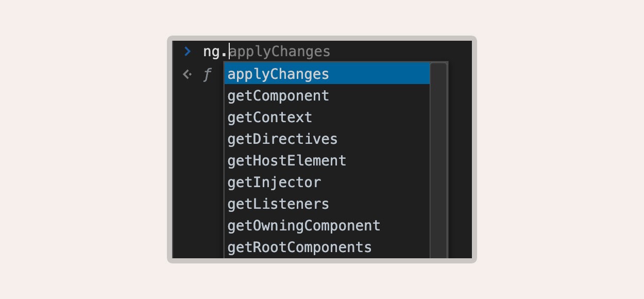Click blank space right of getRootComponents entry
Viewport: 644px width, 299px height.
pyautogui.click(x=401, y=247)
